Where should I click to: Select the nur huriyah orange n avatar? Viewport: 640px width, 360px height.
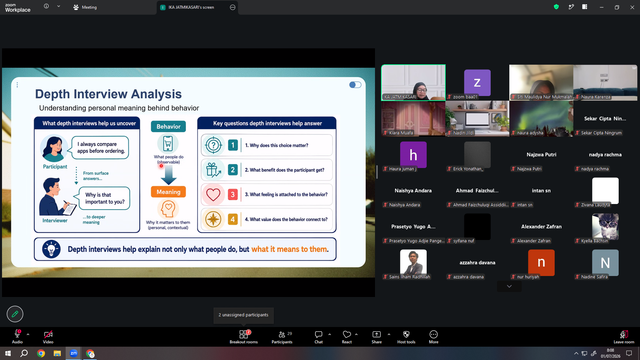point(541,262)
